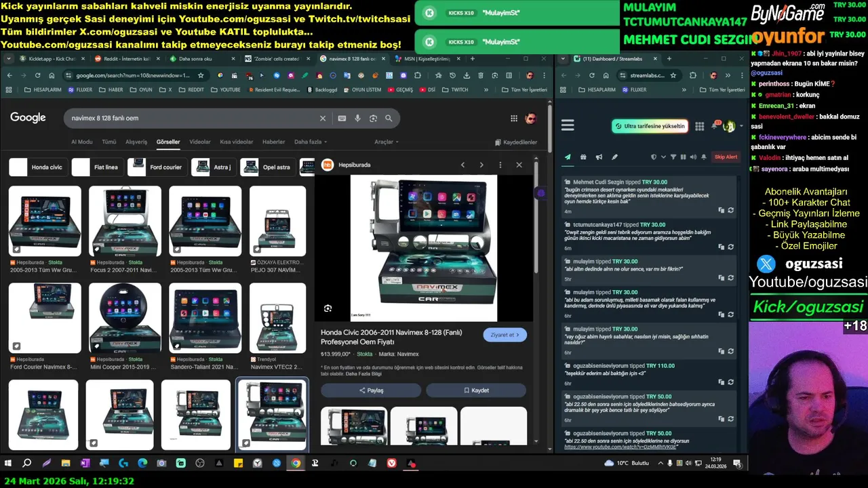Open HESAPLARIM bookmark folder in Google window

(x=41, y=89)
